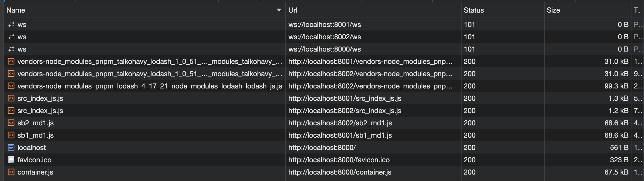Select the localhost document request name
644x181 pixels.
coord(32,148)
